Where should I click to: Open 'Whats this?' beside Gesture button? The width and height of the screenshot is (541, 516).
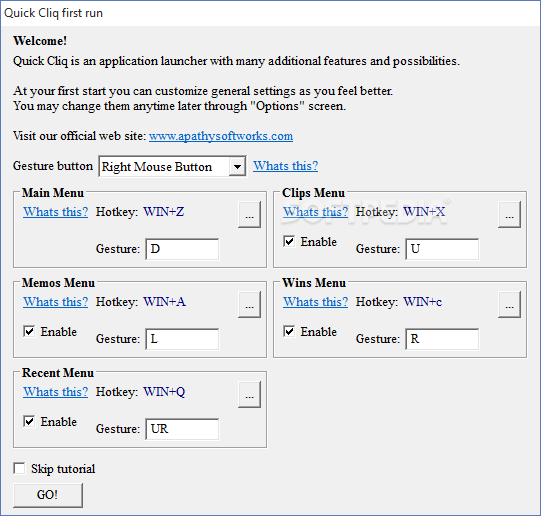pyautogui.click(x=285, y=166)
